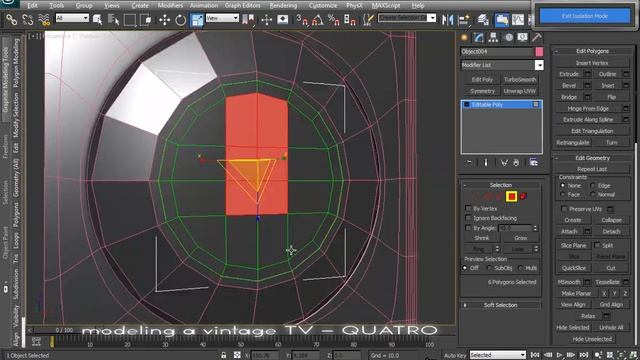
Task: Collapse the Edit Polygons rollout
Action: pos(592,51)
